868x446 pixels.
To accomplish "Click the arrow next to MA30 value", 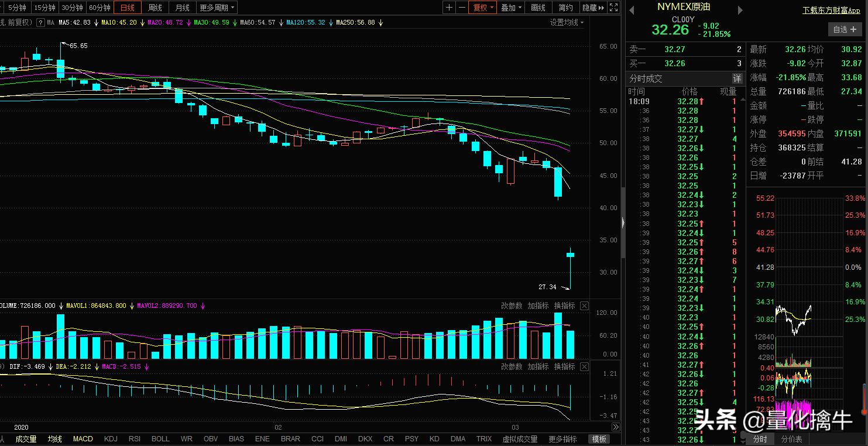I will coord(234,23).
